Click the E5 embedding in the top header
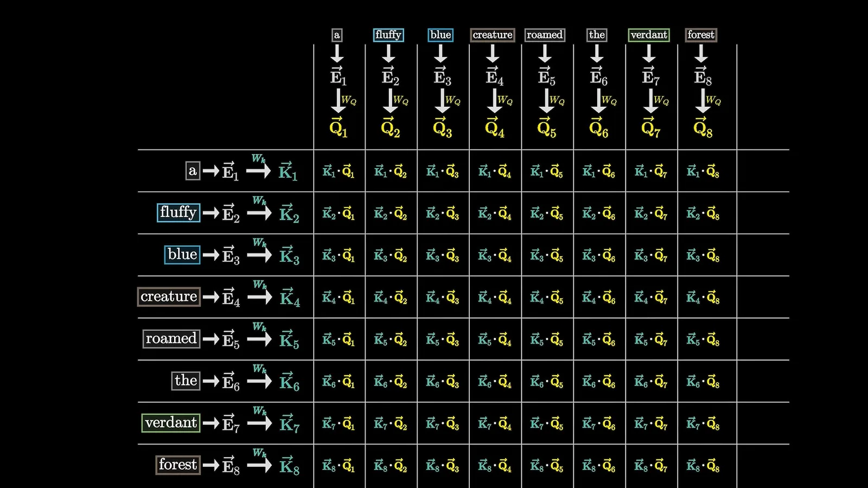 (x=546, y=76)
